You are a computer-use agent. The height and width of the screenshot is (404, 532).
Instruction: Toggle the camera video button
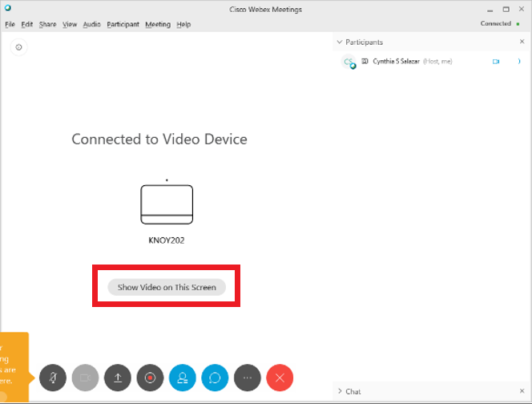point(86,377)
